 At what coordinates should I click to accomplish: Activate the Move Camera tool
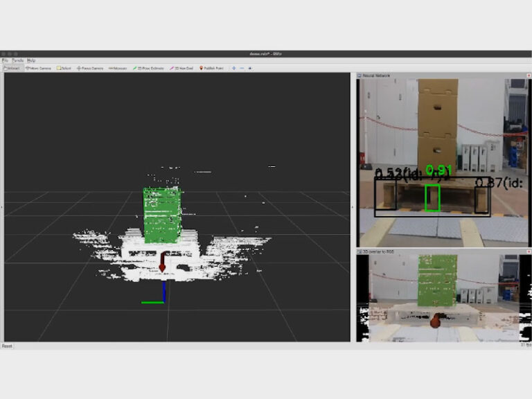(x=38, y=69)
